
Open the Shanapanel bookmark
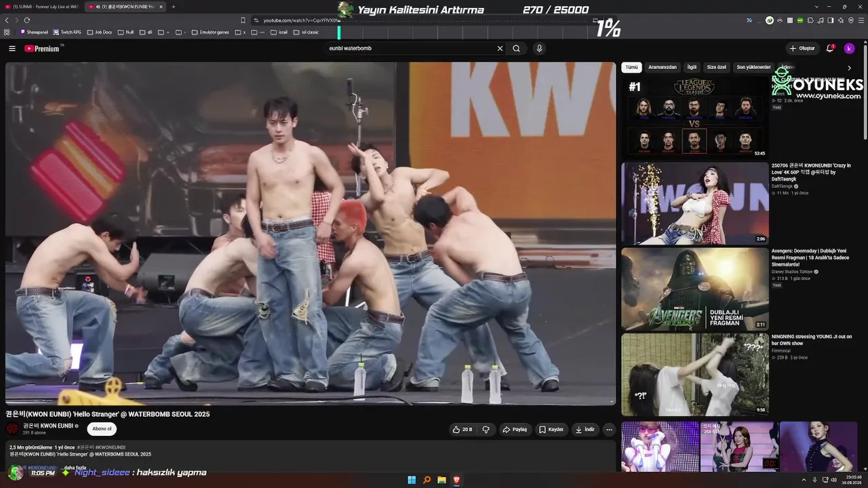coord(35,32)
